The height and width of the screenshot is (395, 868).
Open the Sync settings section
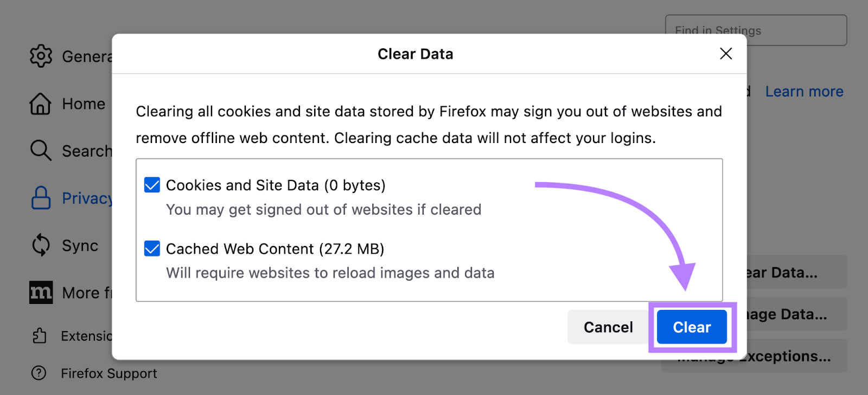[x=79, y=245]
